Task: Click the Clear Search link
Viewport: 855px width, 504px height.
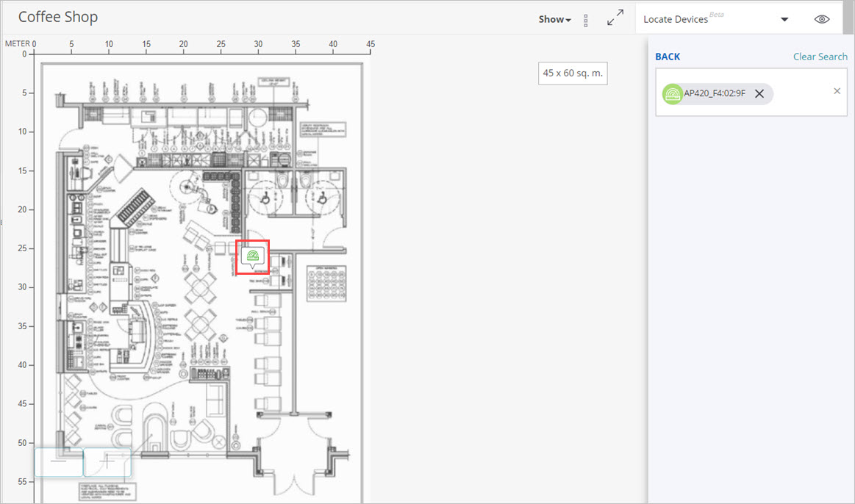Action: click(820, 56)
